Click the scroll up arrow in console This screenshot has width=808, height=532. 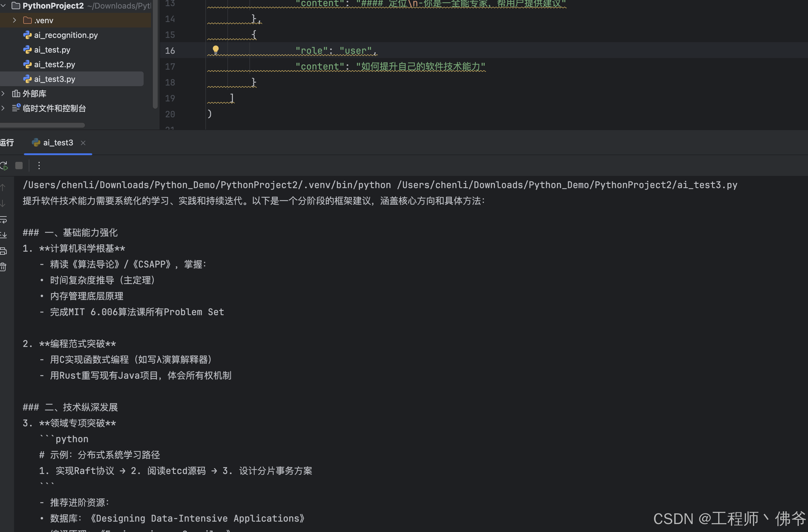[3, 187]
